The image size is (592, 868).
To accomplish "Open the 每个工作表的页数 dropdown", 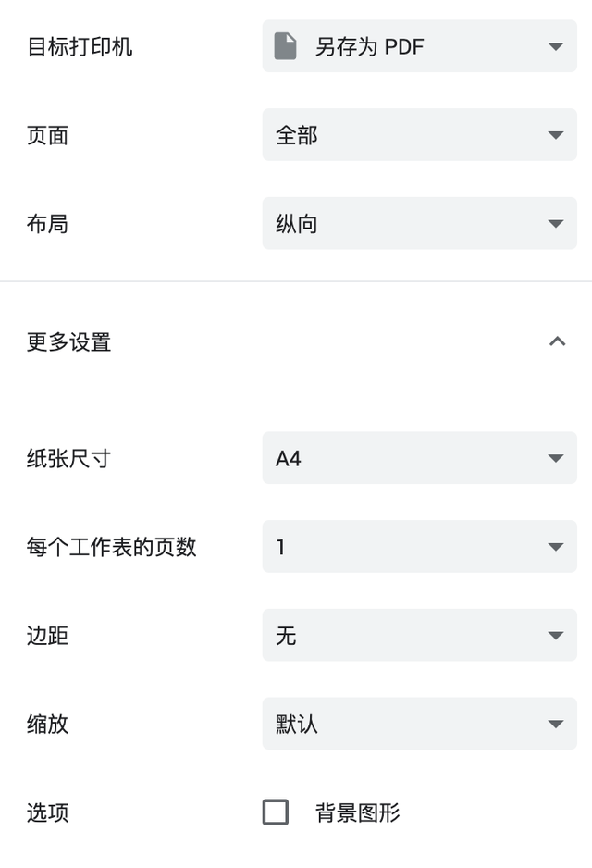I will [419, 546].
